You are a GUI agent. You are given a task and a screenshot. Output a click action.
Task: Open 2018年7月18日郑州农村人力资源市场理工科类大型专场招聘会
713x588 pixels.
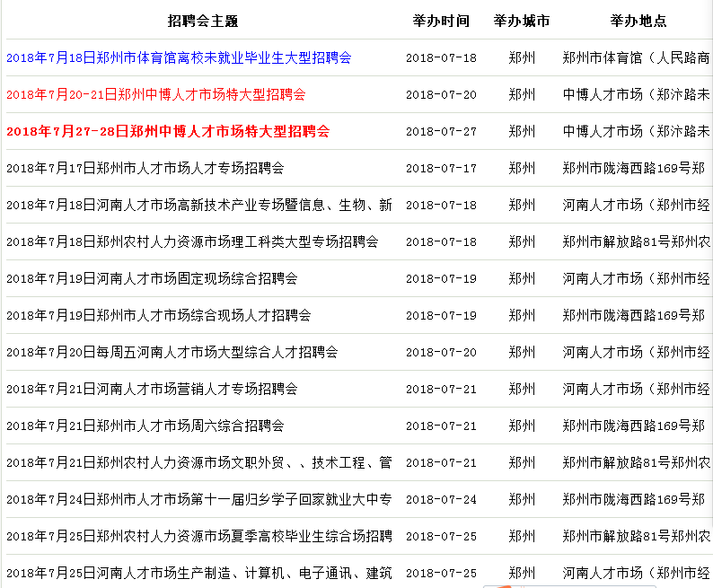(192, 241)
